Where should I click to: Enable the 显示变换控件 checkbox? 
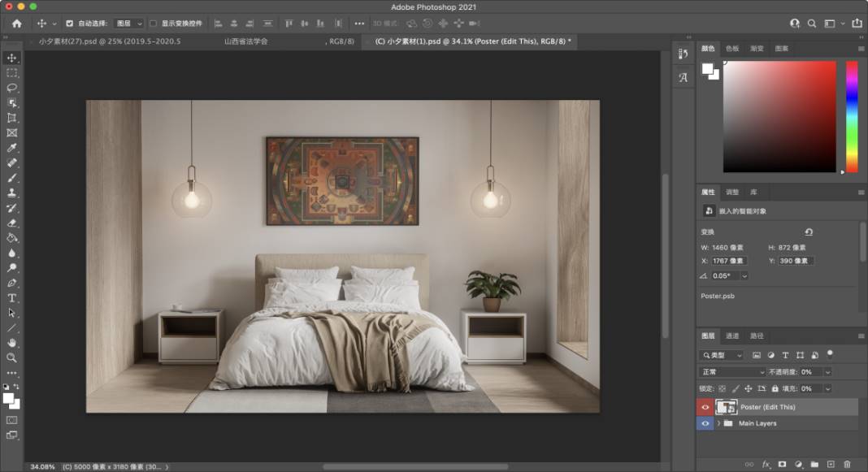point(153,24)
